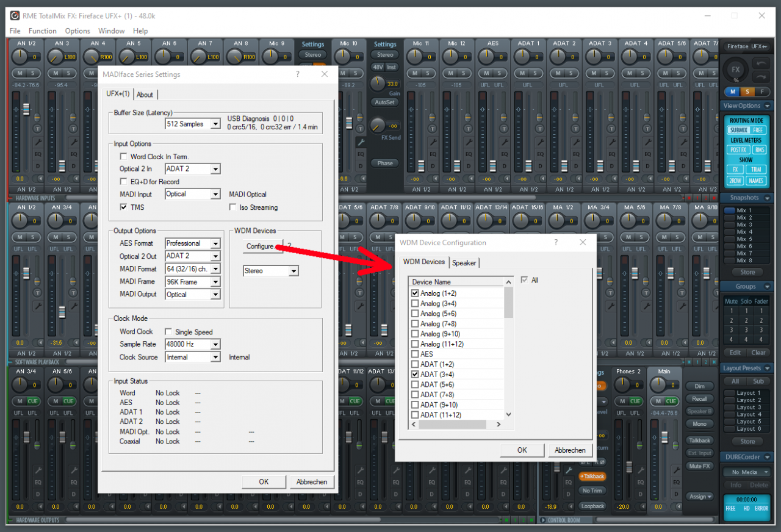
Task: Open the Buffer Size dropdown
Action: (x=215, y=124)
